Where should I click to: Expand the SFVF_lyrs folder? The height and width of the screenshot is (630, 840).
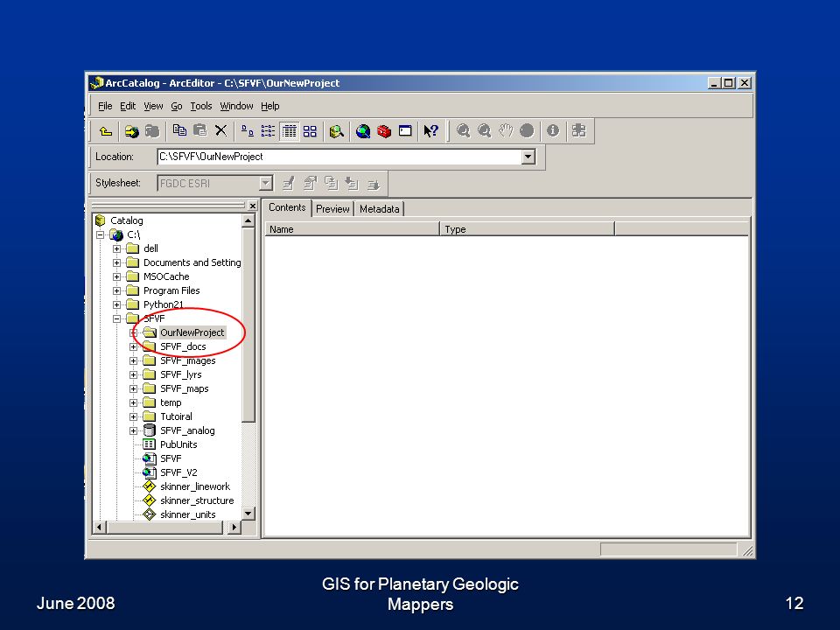[x=133, y=374]
